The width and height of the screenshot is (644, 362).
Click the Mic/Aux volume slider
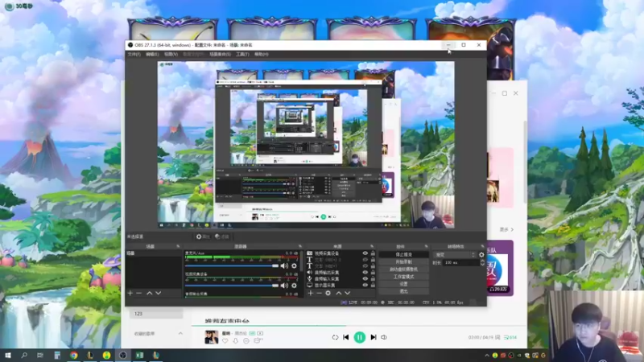pos(232,266)
